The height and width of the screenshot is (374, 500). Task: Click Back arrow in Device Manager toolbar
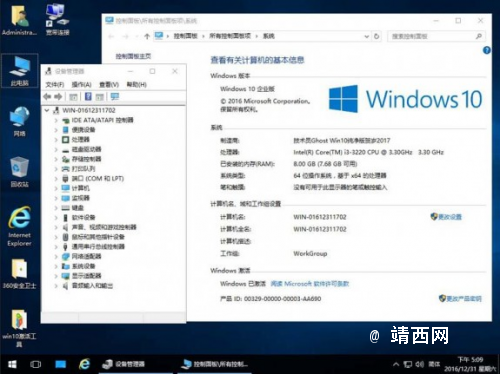pos(47,97)
